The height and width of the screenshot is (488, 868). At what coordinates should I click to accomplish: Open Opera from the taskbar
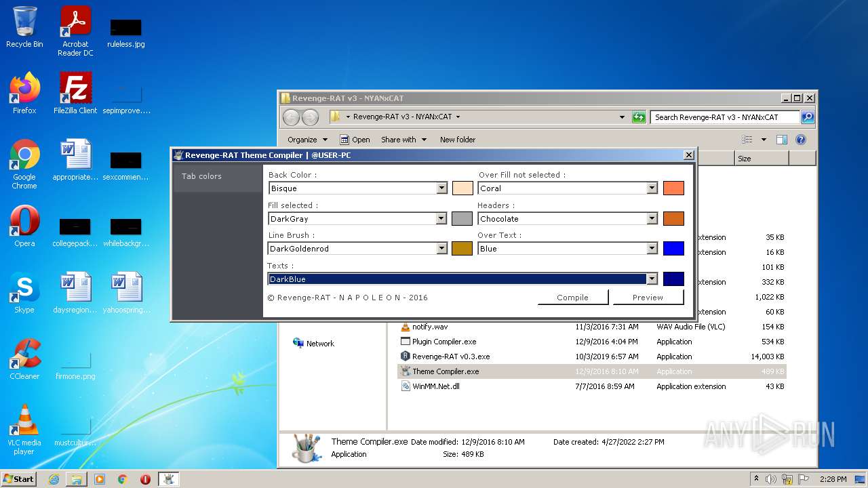coord(145,479)
